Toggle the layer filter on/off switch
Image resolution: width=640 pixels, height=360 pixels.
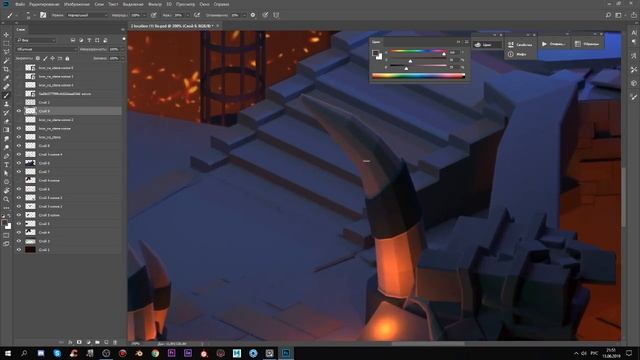(124, 39)
